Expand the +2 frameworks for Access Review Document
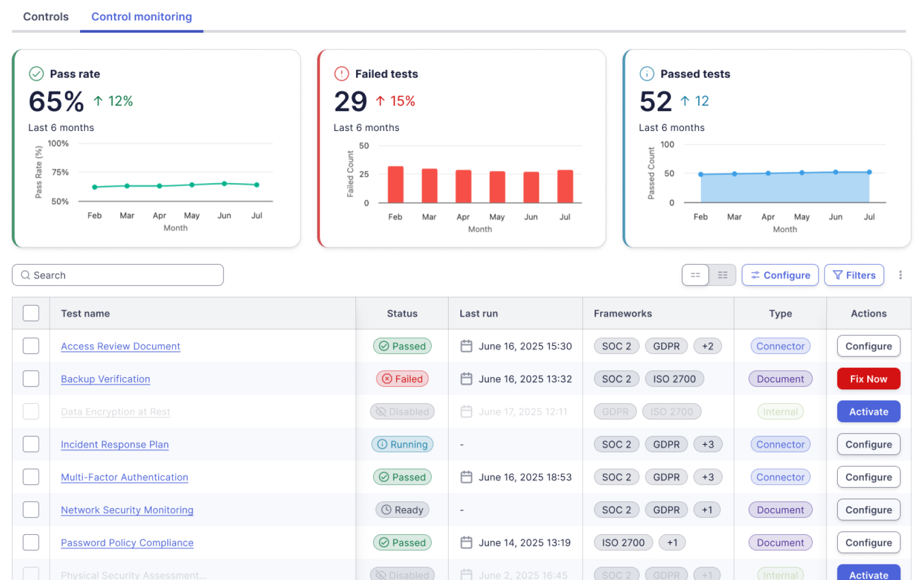924x580 pixels. (707, 346)
